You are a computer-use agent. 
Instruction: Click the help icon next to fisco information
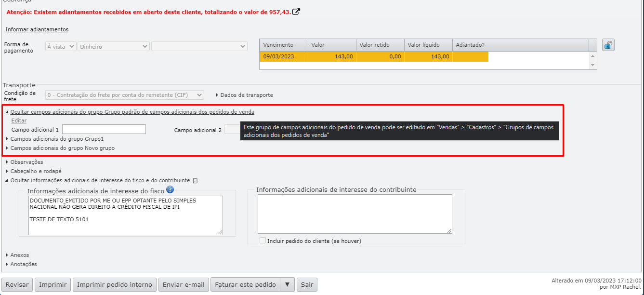(x=170, y=190)
